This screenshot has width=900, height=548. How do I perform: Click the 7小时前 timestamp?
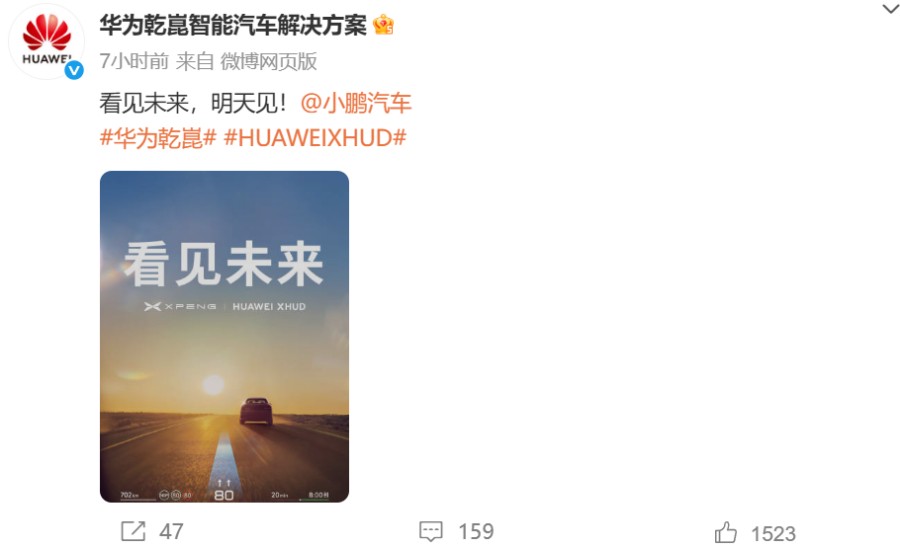click(134, 61)
